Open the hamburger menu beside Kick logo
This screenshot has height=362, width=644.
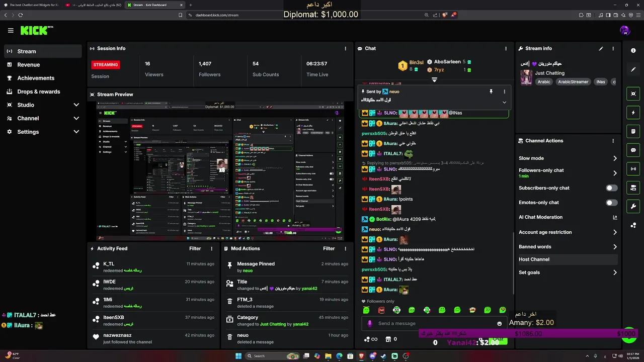[11, 31]
